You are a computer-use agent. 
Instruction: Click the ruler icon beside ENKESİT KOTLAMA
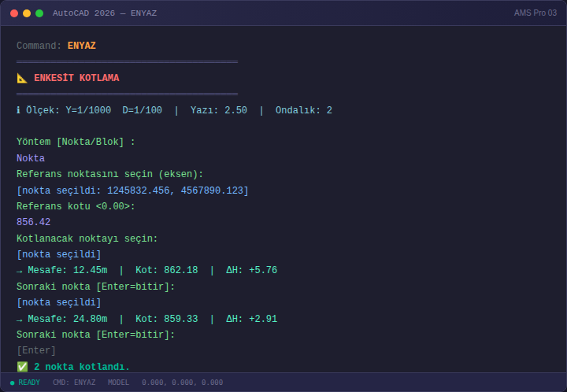pos(22,78)
